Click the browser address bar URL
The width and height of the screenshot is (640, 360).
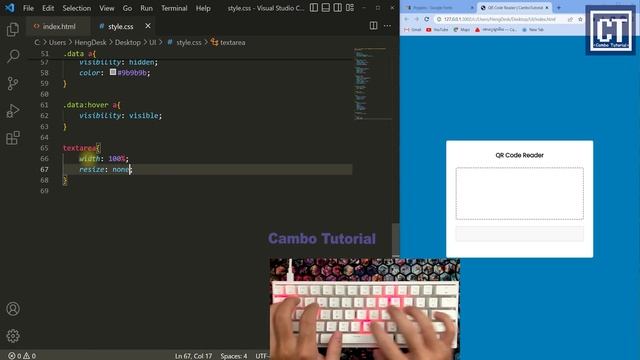pyautogui.click(x=500, y=19)
